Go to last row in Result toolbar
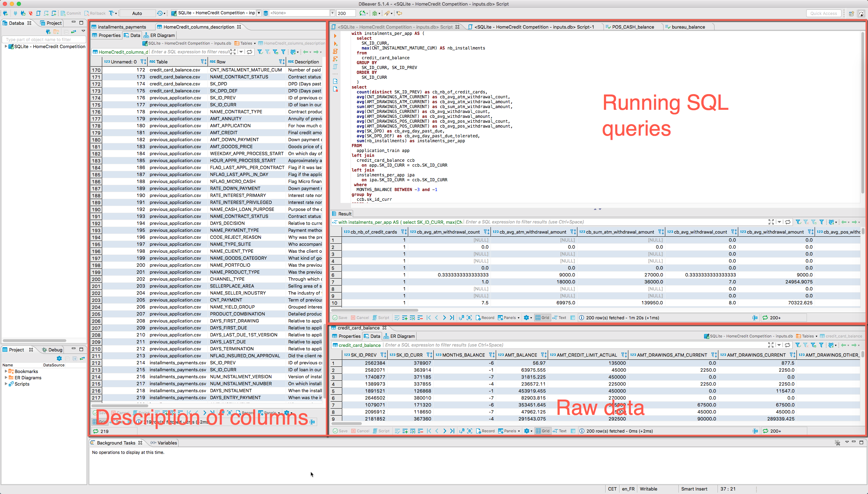 point(452,318)
